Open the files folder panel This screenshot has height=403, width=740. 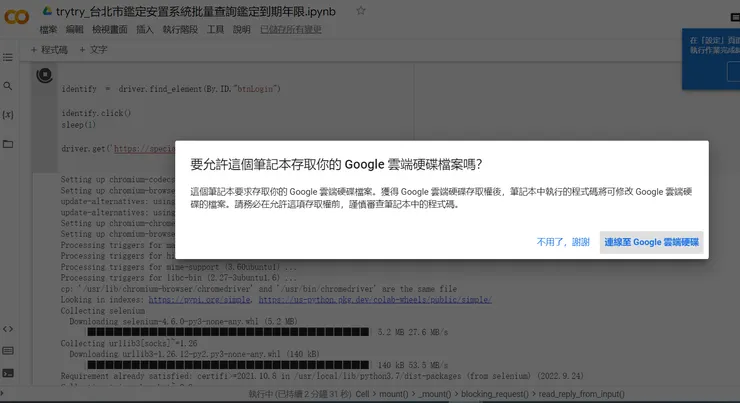pos(8,144)
